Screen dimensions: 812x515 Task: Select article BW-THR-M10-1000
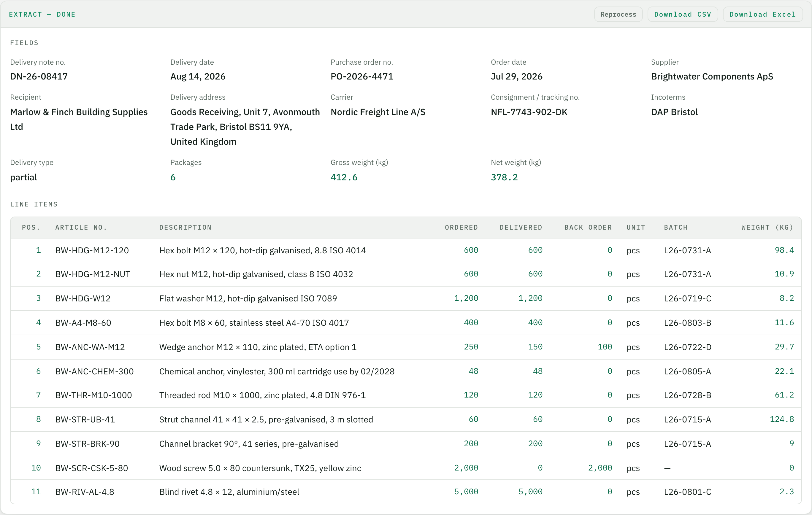[93, 395]
